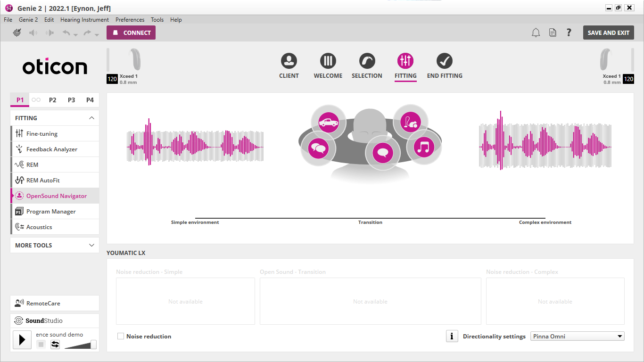Go to the SELECTION step

coord(367,66)
